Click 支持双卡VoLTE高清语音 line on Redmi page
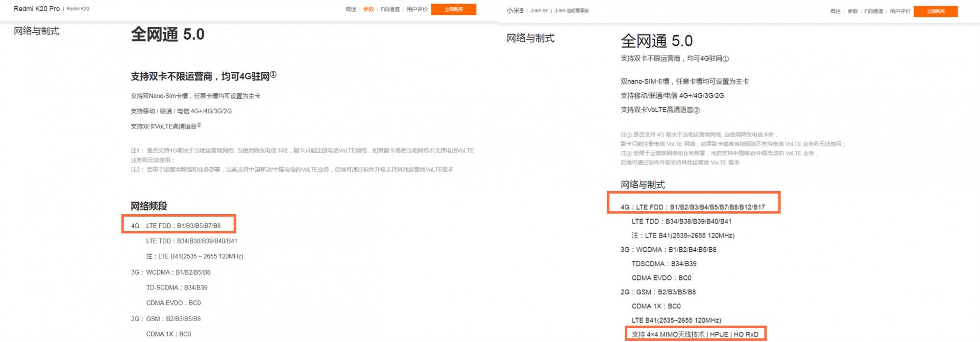Screen dimensions: 980x342 click(166, 126)
